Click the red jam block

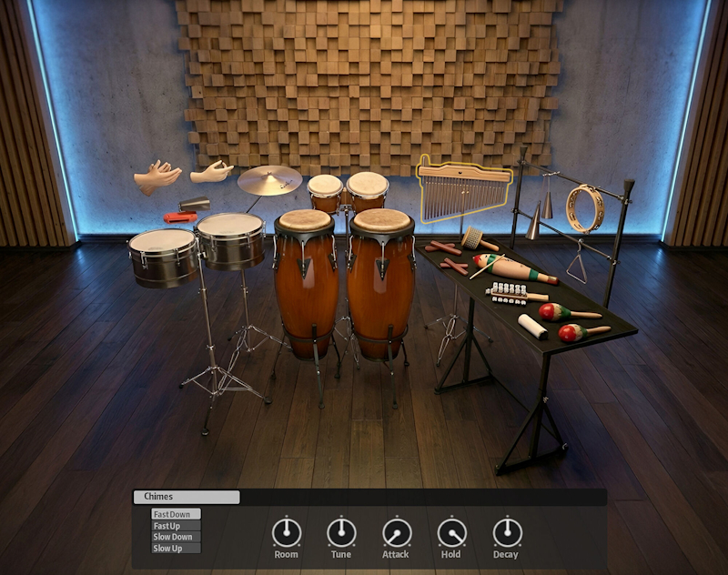[179, 217]
